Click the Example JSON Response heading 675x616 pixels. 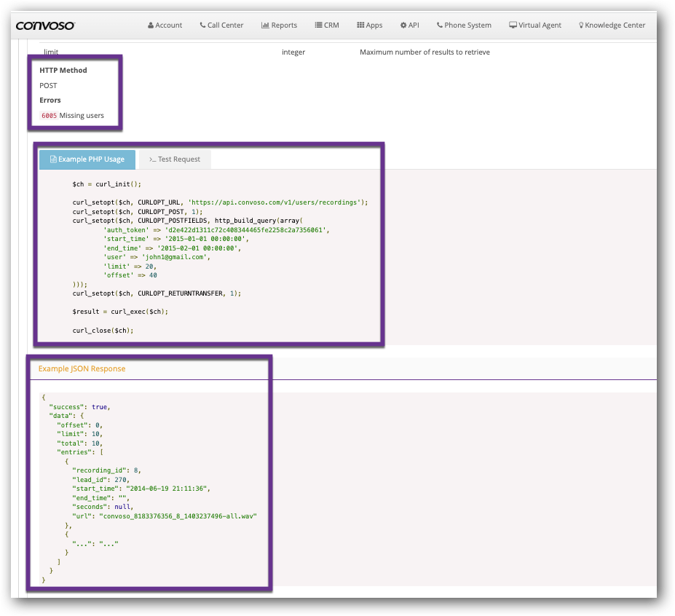click(82, 369)
